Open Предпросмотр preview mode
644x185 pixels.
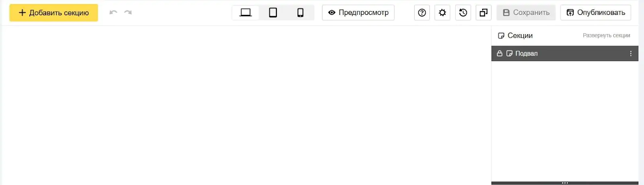tap(358, 12)
